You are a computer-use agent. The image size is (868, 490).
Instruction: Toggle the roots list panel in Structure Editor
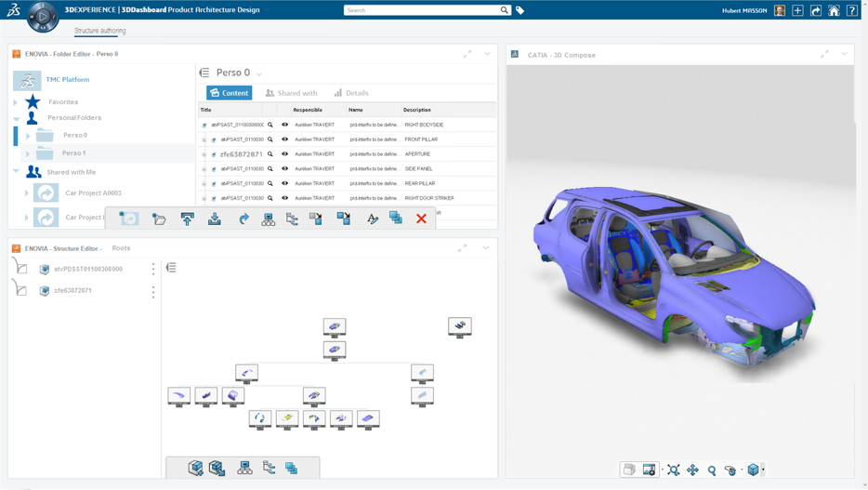coord(171,268)
